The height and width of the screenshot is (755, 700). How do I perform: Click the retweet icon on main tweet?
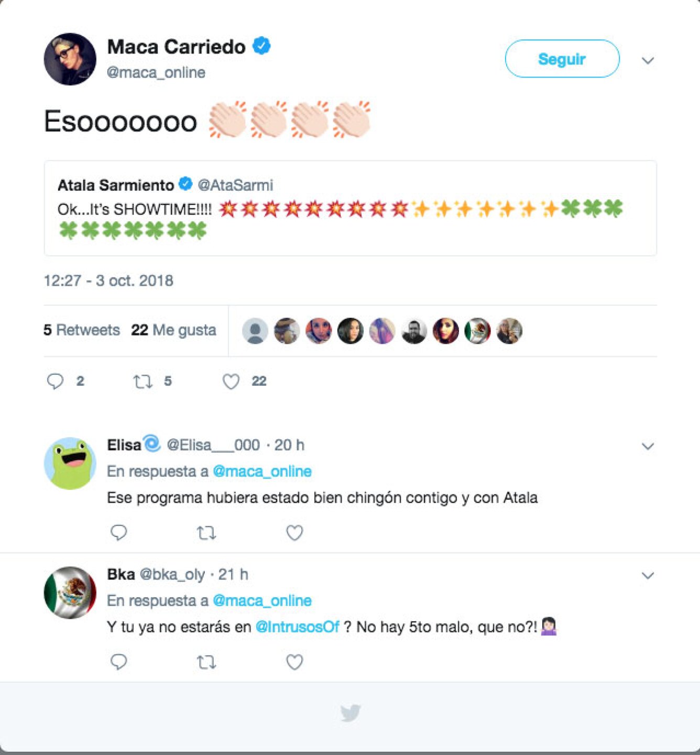[x=143, y=381]
